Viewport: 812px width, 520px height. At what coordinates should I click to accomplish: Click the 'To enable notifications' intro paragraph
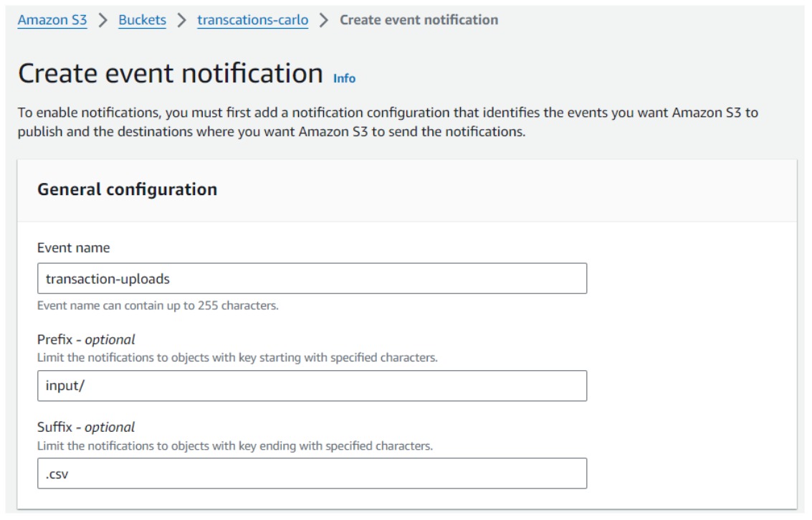coord(387,123)
